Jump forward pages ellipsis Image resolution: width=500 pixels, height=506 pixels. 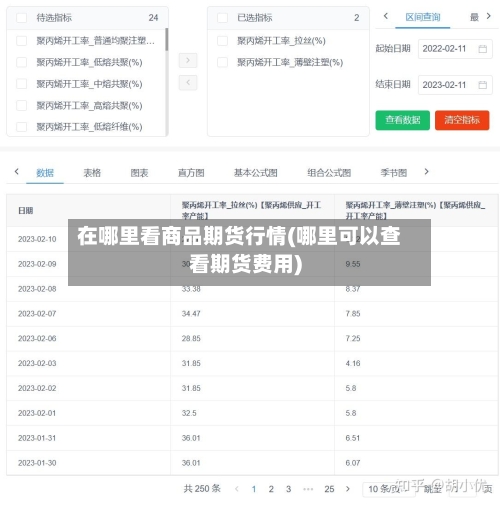coord(308,489)
